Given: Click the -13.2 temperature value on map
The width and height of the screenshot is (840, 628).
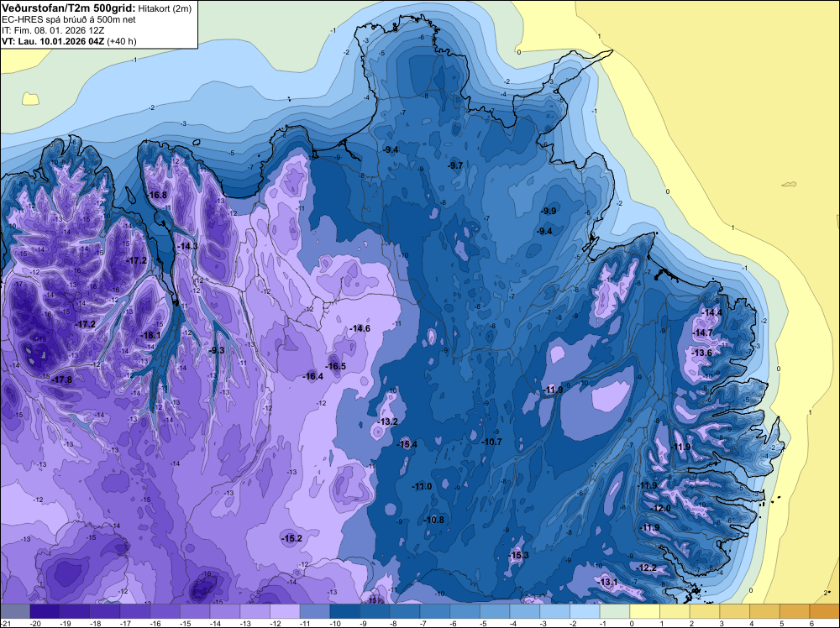Looking at the screenshot, I should click(x=387, y=421).
